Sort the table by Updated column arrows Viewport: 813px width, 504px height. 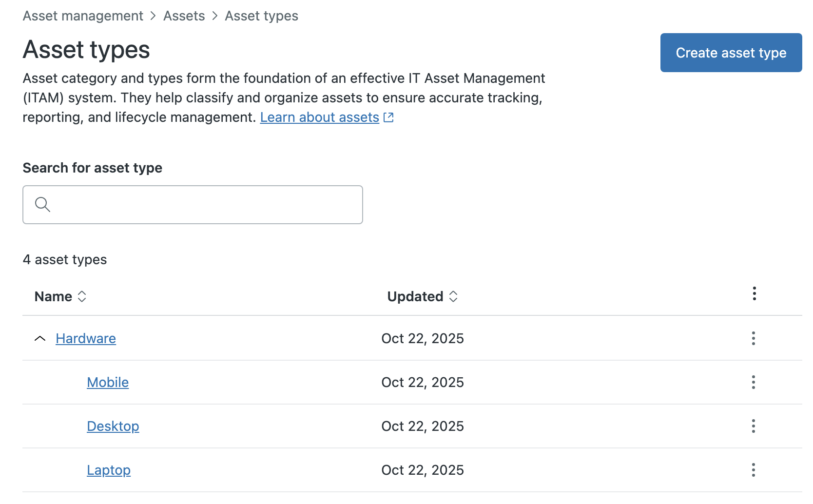tap(453, 296)
